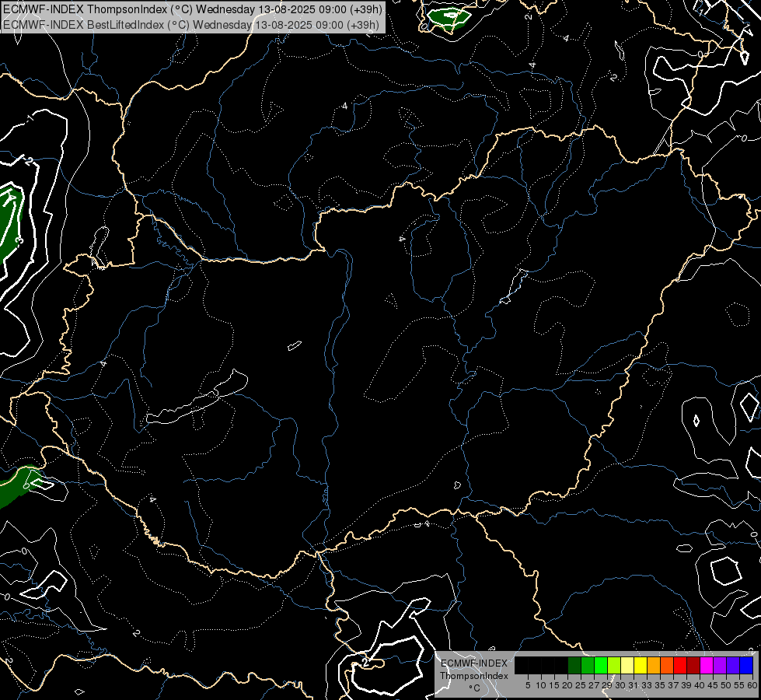
Task: Click legend tick value 5
Action: [x=528, y=685]
